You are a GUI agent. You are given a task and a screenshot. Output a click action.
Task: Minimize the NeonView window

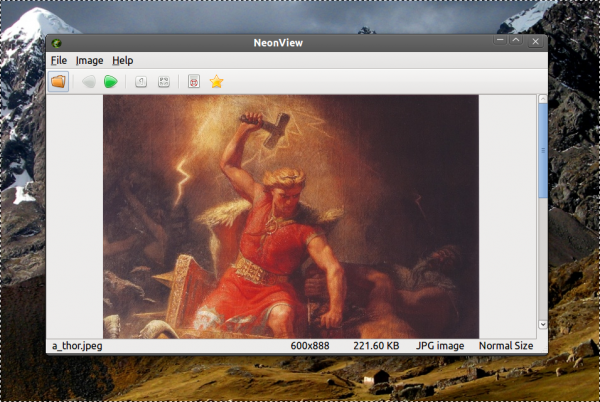[x=500, y=40]
